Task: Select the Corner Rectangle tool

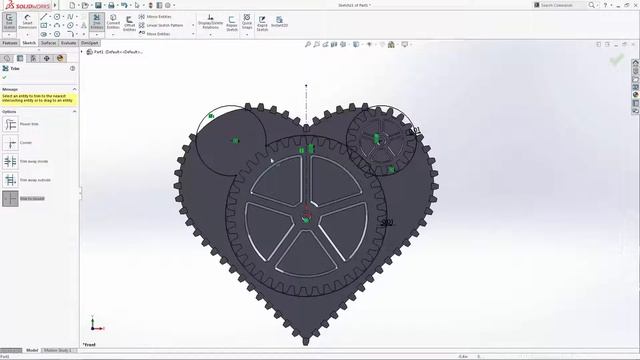Action: pyautogui.click(x=44, y=25)
